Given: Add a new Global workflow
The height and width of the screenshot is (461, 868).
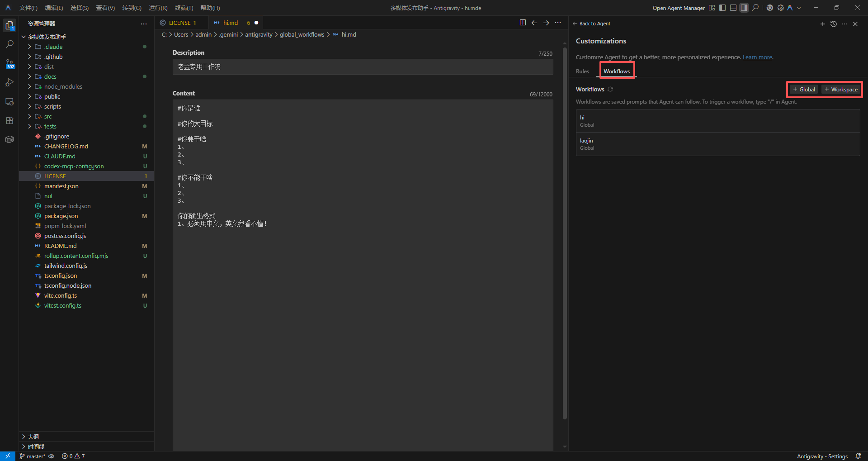Looking at the screenshot, I should (x=804, y=90).
